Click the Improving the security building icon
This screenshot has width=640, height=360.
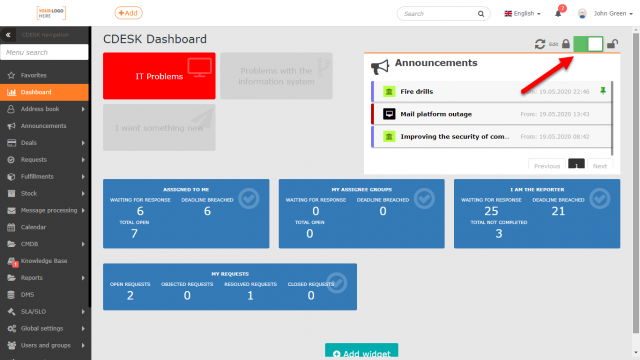pos(389,136)
